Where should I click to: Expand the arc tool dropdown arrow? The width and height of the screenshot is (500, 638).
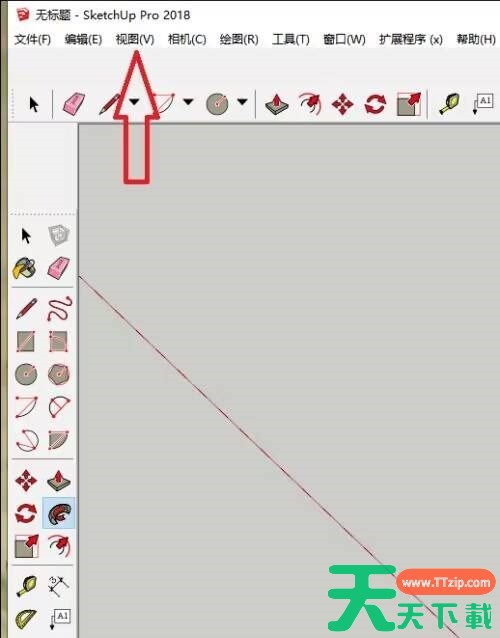pos(188,101)
